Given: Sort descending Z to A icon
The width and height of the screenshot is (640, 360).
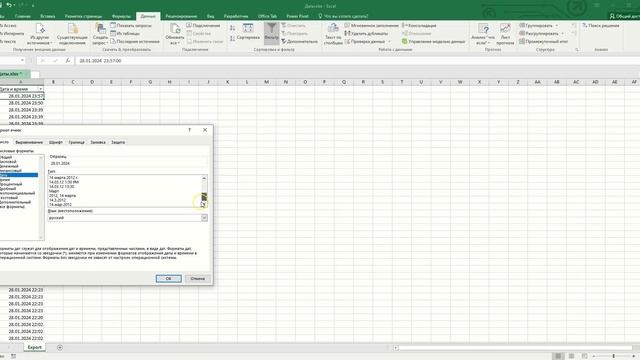Looking at the screenshot, I should point(232,38).
